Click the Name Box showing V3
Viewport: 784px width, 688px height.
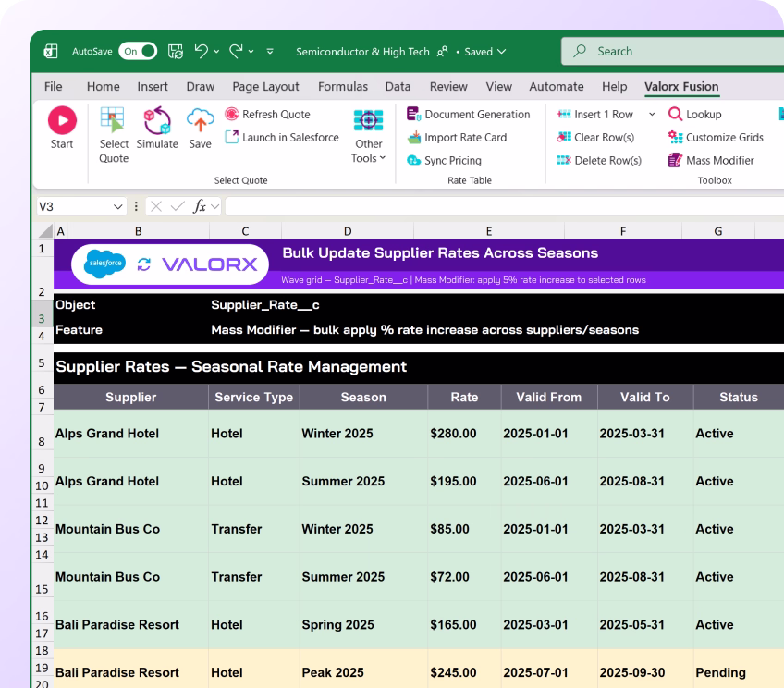tap(75, 206)
